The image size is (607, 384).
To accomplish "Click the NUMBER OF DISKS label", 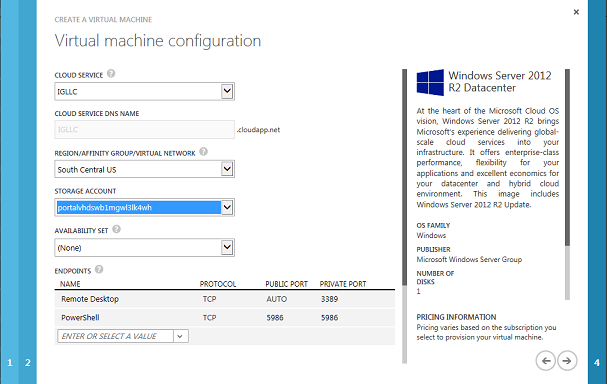I will [x=435, y=278].
